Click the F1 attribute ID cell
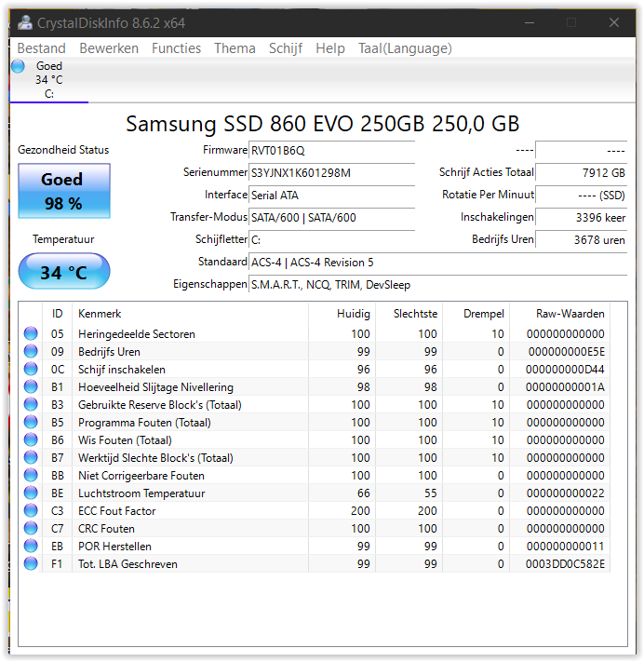 [57, 564]
